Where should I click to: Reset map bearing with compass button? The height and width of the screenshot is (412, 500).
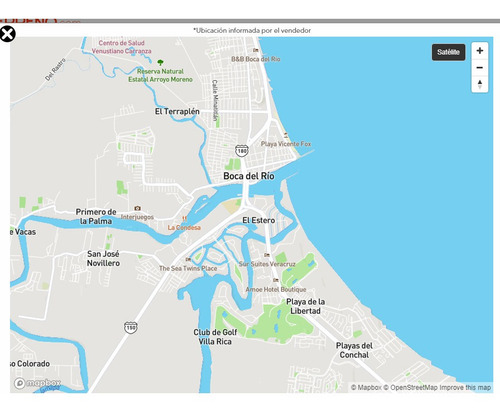click(x=480, y=84)
